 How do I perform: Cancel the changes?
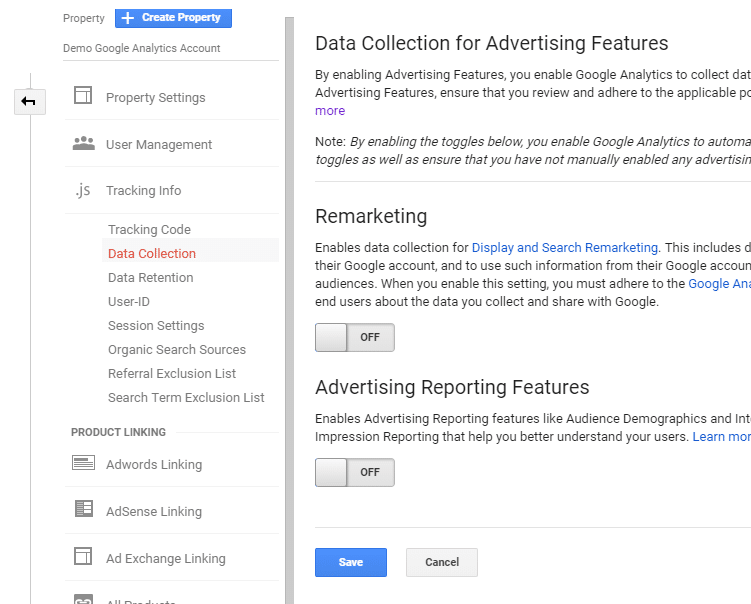442,562
